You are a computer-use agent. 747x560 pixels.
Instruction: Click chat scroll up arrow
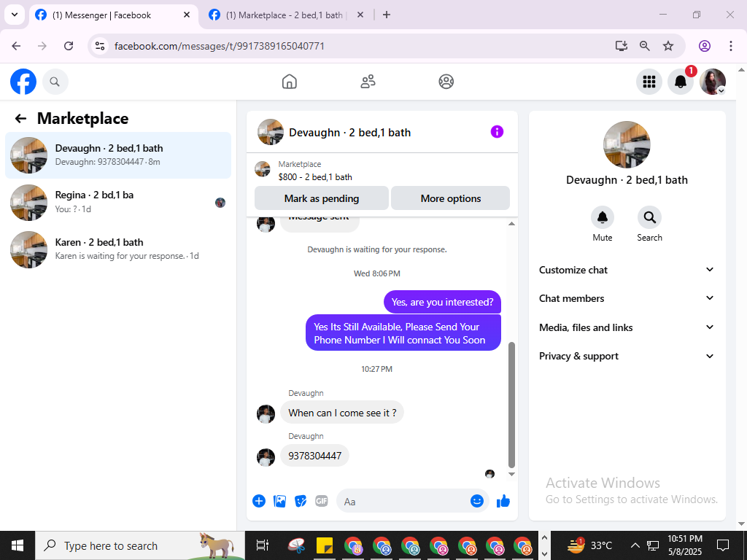[511, 223]
